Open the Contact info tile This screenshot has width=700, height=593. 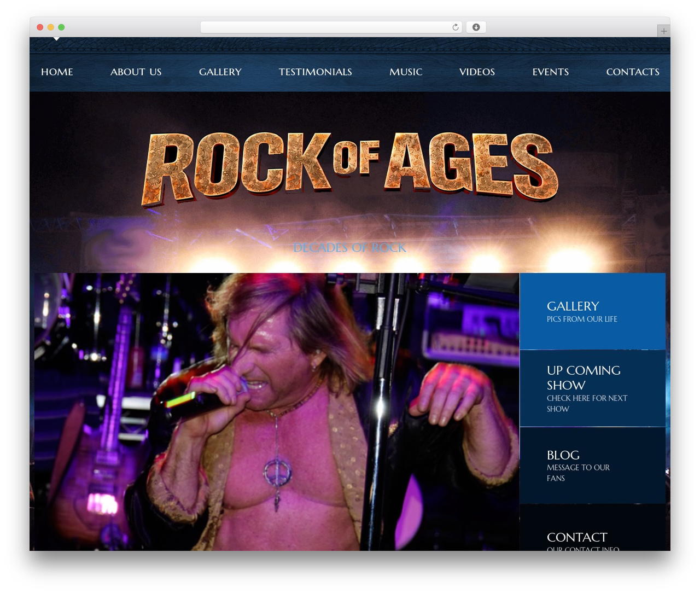(x=592, y=528)
